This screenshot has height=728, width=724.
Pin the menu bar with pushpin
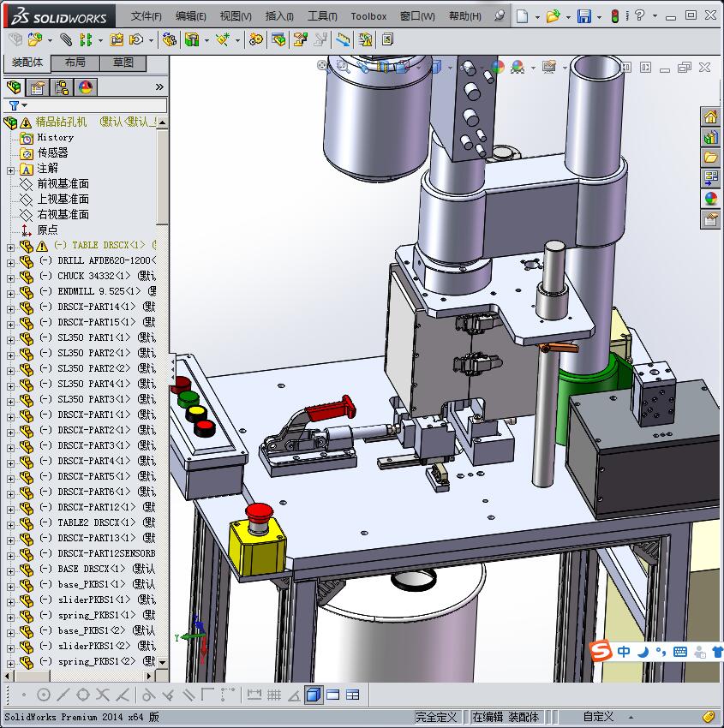click(x=500, y=15)
